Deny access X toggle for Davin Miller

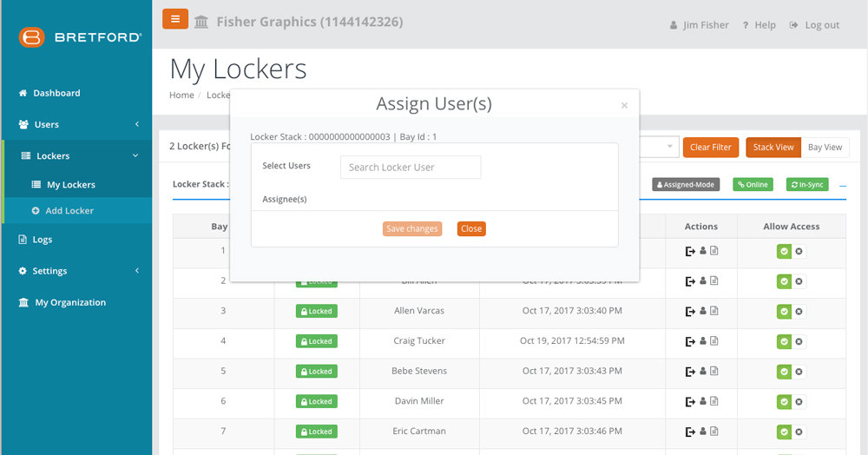click(x=799, y=402)
